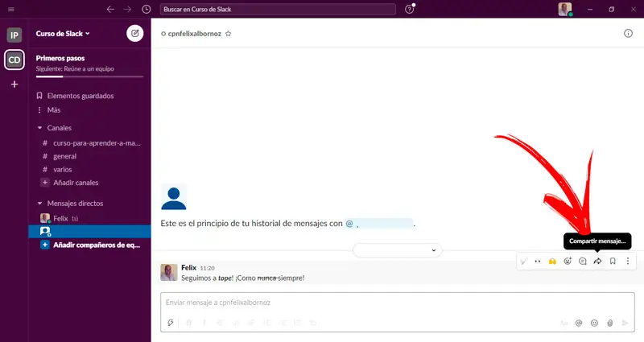Open the 'Curso de Slack' workspace dropdown
644x342 pixels.
point(63,34)
